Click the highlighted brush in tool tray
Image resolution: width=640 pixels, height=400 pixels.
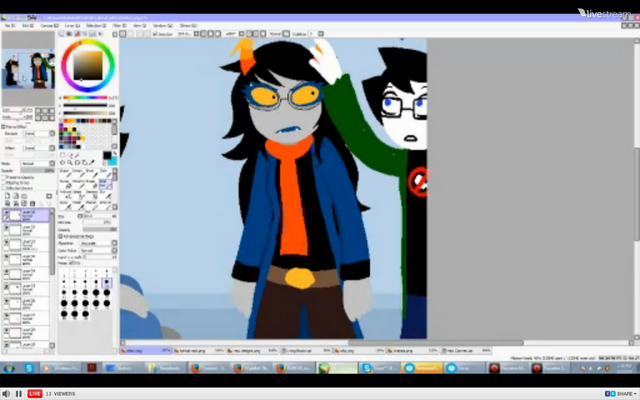coord(104,184)
